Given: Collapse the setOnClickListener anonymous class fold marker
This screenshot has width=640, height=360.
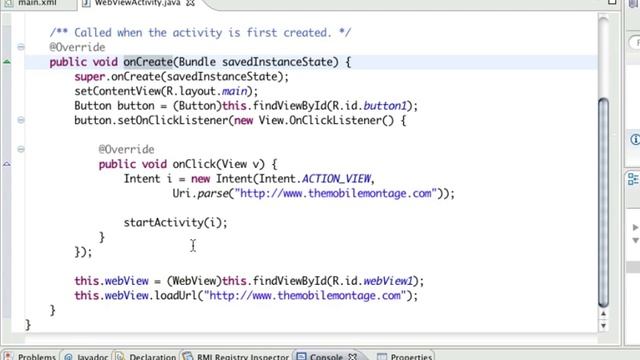Looking at the screenshot, I should click(x=21, y=120).
